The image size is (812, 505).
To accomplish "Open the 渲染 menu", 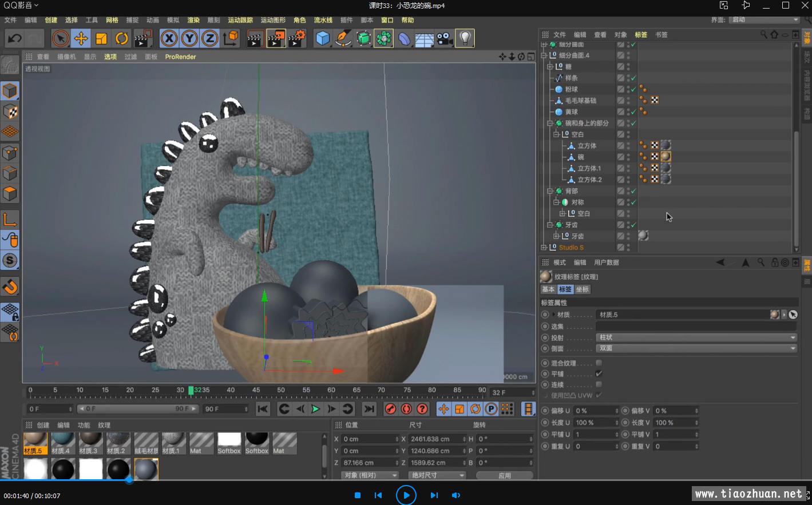I will [x=193, y=20].
